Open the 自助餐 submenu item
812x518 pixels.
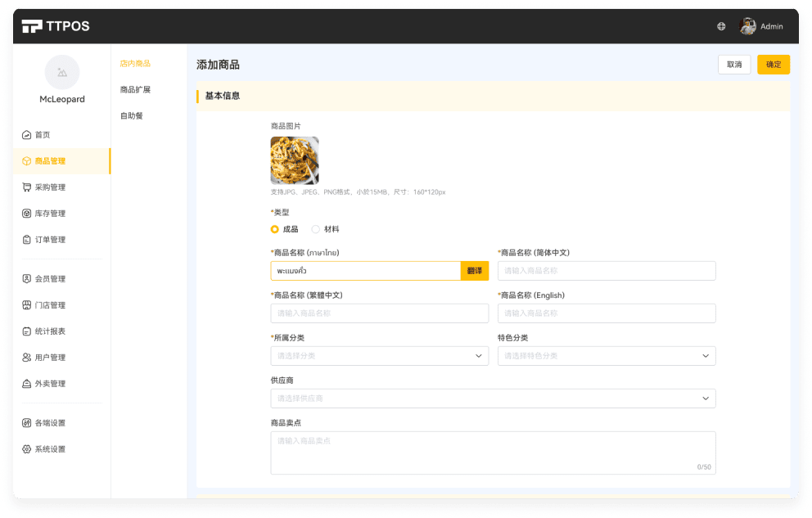[132, 116]
